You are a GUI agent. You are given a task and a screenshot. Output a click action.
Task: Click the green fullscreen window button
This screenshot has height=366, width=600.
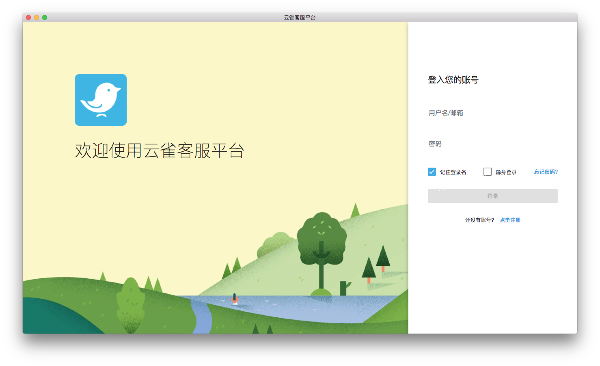[x=44, y=18]
